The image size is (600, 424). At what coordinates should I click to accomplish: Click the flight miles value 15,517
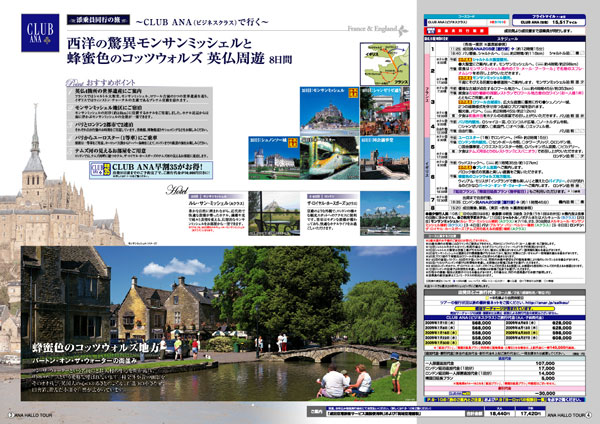coord(561,23)
